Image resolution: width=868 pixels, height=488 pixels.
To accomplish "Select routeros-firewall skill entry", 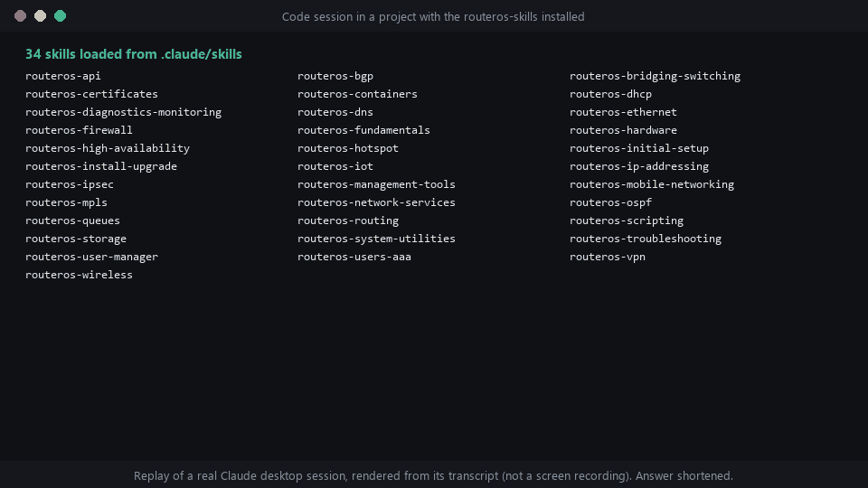I will [80, 130].
